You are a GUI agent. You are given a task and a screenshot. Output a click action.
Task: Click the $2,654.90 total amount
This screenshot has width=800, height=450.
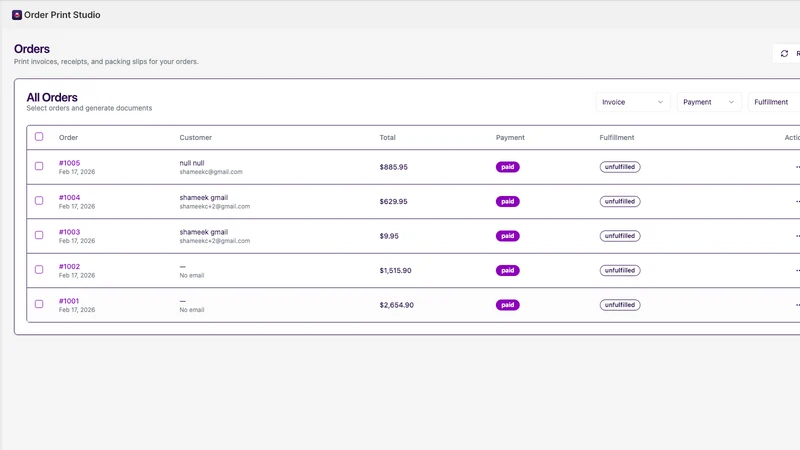tap(396, 305)
